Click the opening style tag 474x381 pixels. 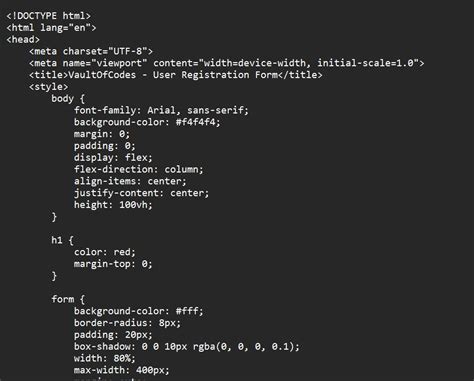point(48,87)
